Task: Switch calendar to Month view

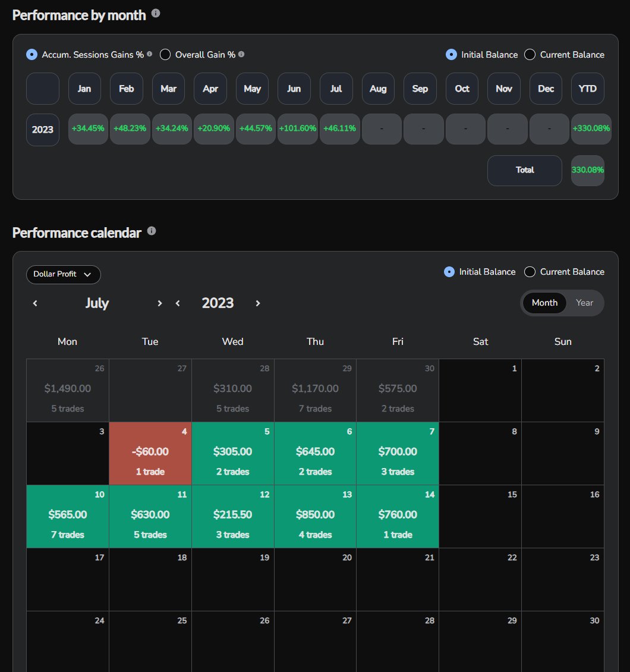Action: [544, 303]
